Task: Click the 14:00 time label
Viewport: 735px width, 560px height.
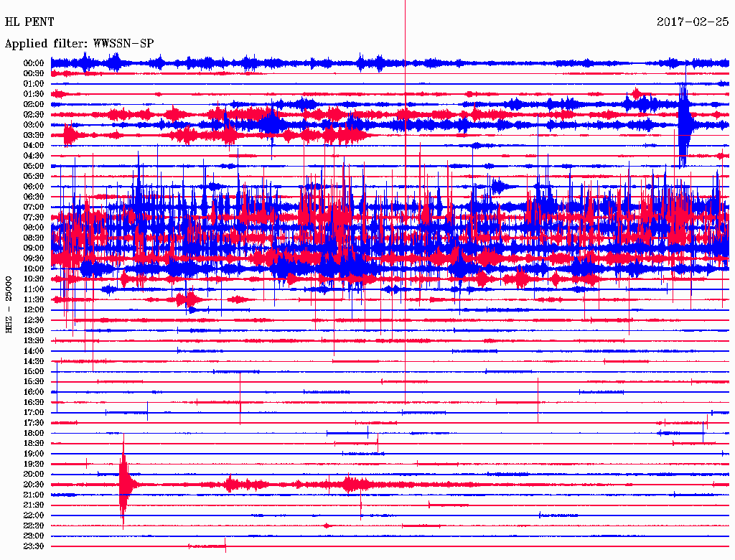Action: (x=34, y=351)
